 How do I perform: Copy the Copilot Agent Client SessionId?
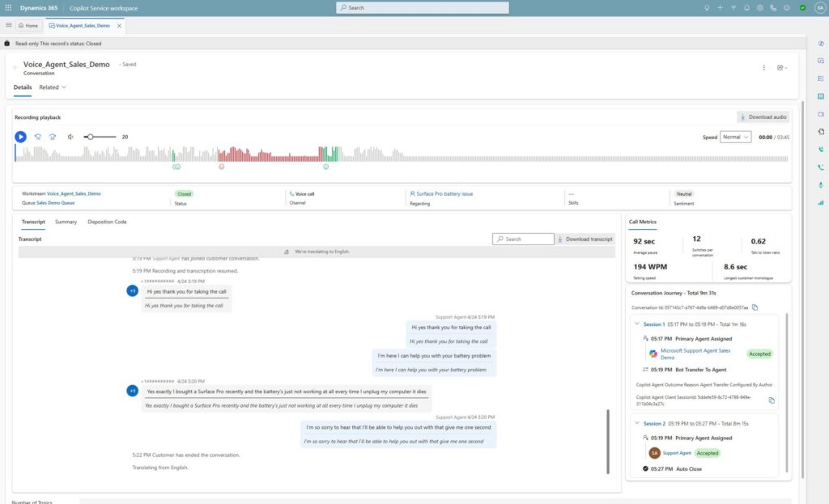772,400
